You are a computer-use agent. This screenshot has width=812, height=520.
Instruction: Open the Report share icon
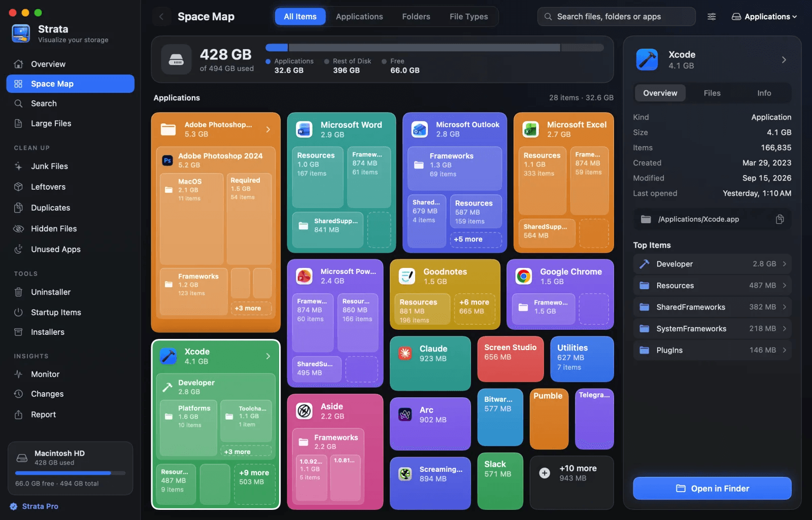19,414
